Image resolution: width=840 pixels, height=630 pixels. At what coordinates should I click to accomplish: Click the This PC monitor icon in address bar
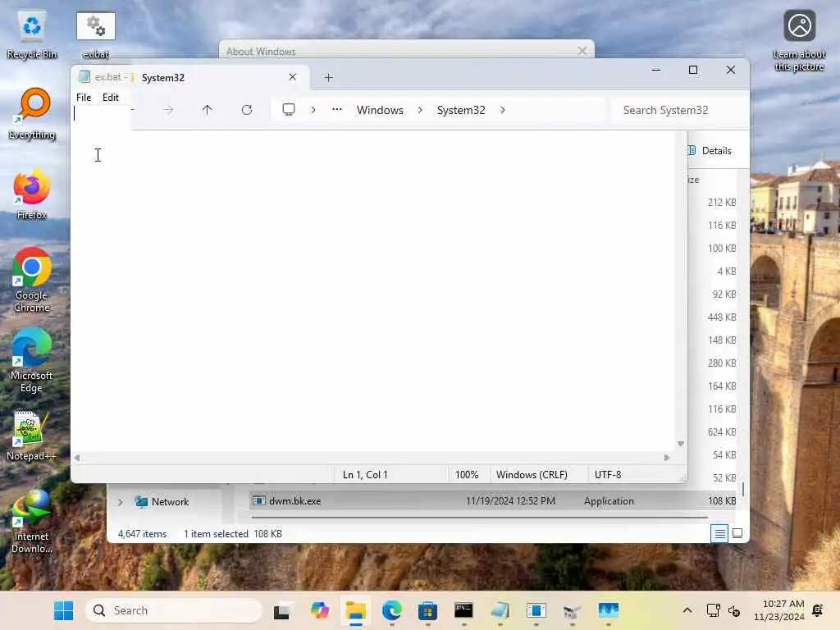(x=289, y=110)
